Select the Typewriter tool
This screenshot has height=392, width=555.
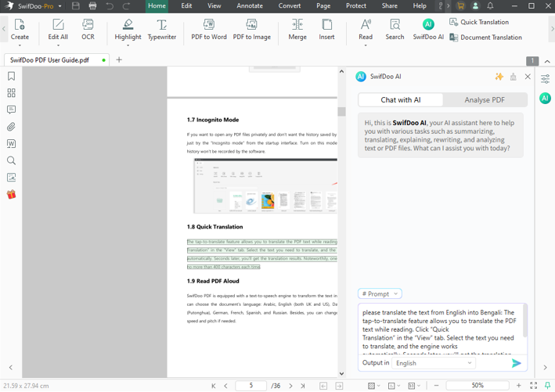[161, 29]
